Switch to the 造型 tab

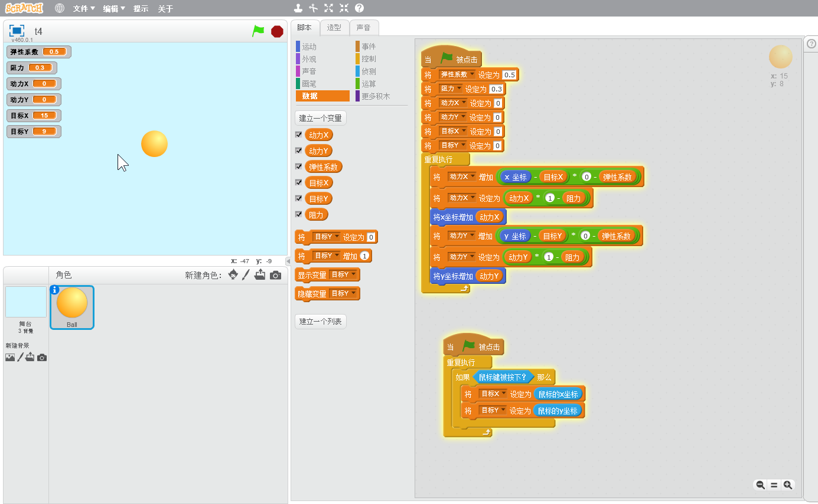pos(334,28)
